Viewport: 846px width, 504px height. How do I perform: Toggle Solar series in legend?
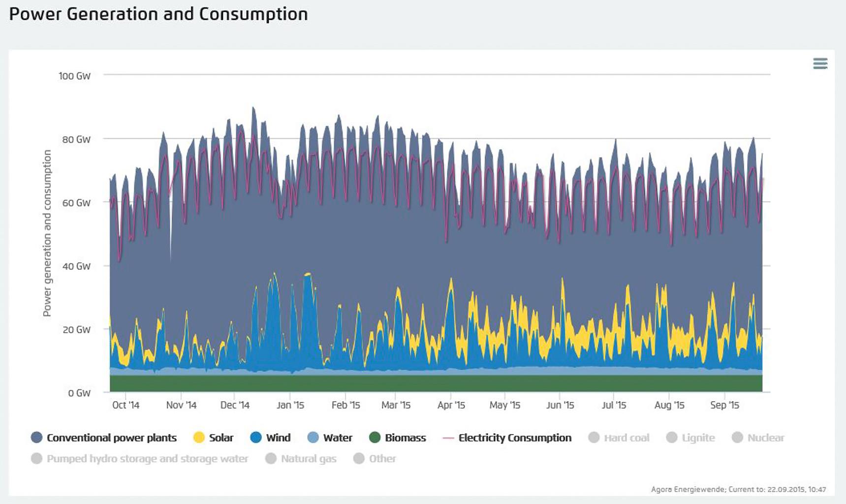[221, 438]
